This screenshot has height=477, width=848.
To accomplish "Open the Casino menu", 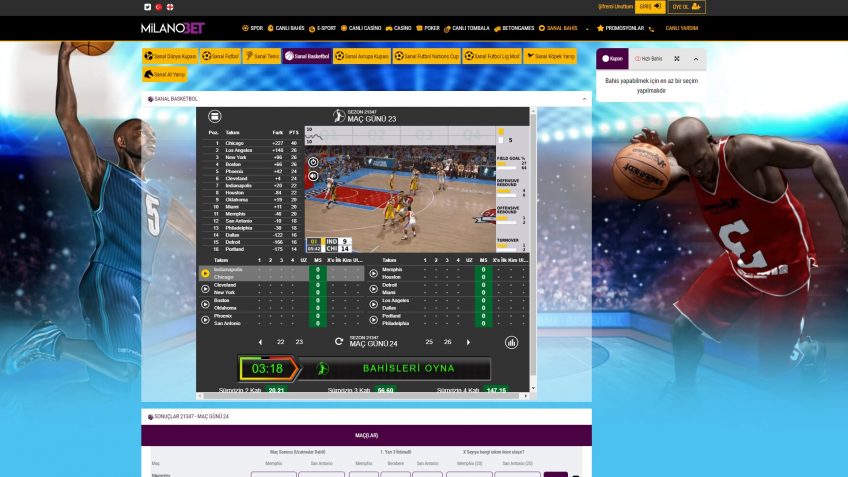I will pos(399,28).
